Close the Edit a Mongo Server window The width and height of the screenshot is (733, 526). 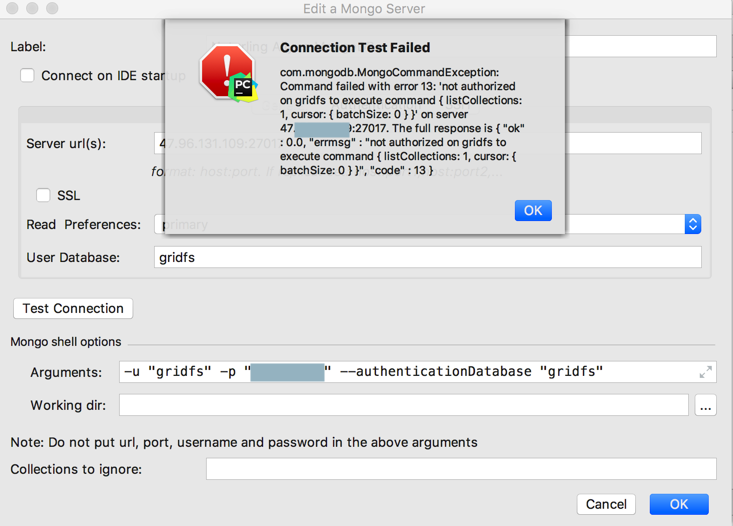[x=12, y=9]
